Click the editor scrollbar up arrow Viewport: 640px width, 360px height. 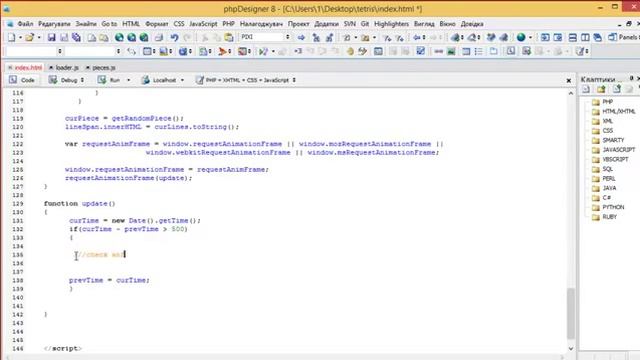click(x=571, y=93)
